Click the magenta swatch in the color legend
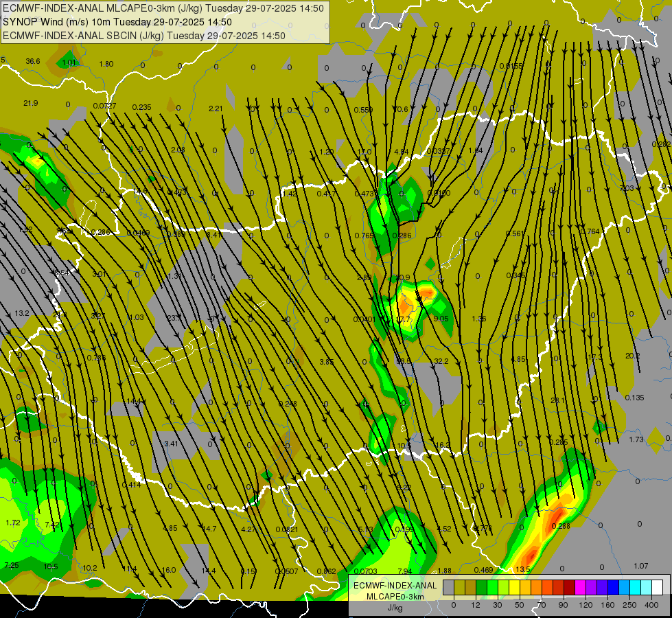Viewport: 672px width, 618px height. point(581,587)
